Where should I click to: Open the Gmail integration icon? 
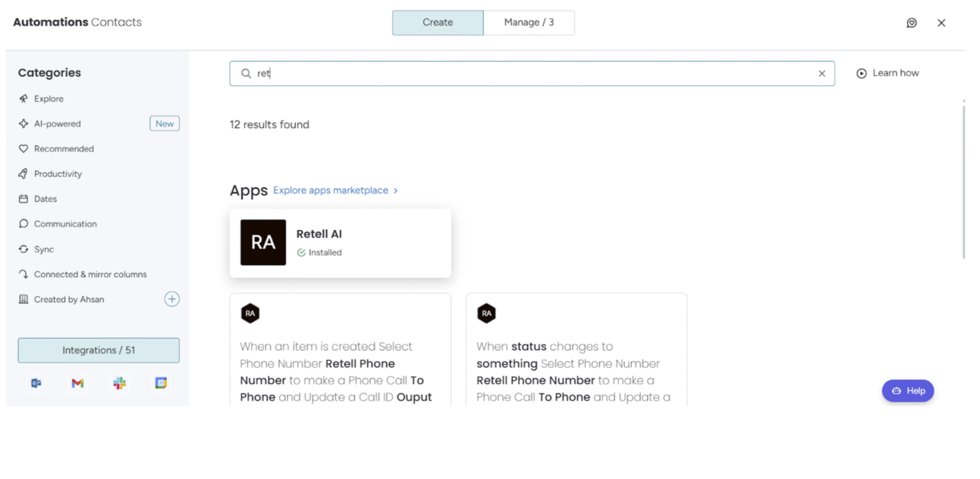point(77,383)
